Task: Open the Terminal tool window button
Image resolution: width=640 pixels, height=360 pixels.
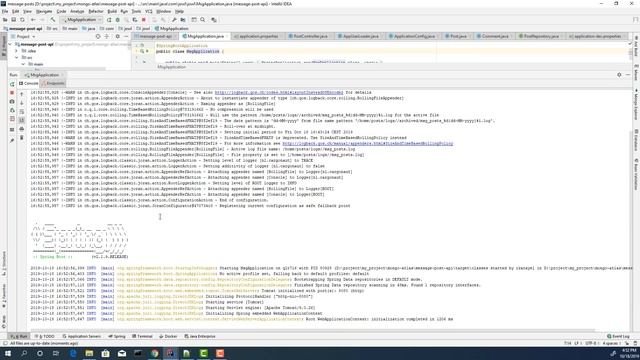Action: click(142, 336)
